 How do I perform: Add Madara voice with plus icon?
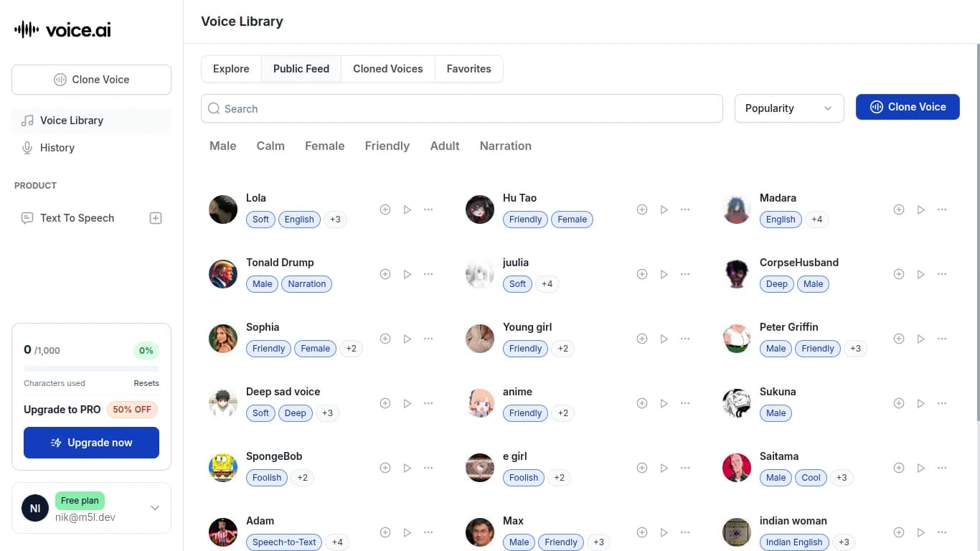coord(899,209)
